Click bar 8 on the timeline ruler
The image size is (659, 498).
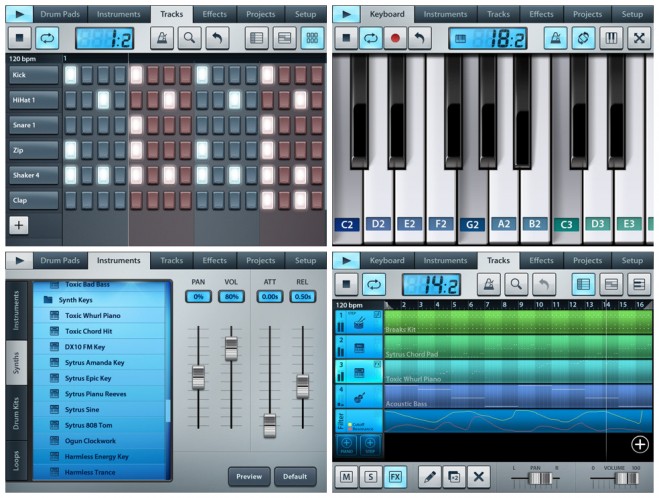coord(504,305)
